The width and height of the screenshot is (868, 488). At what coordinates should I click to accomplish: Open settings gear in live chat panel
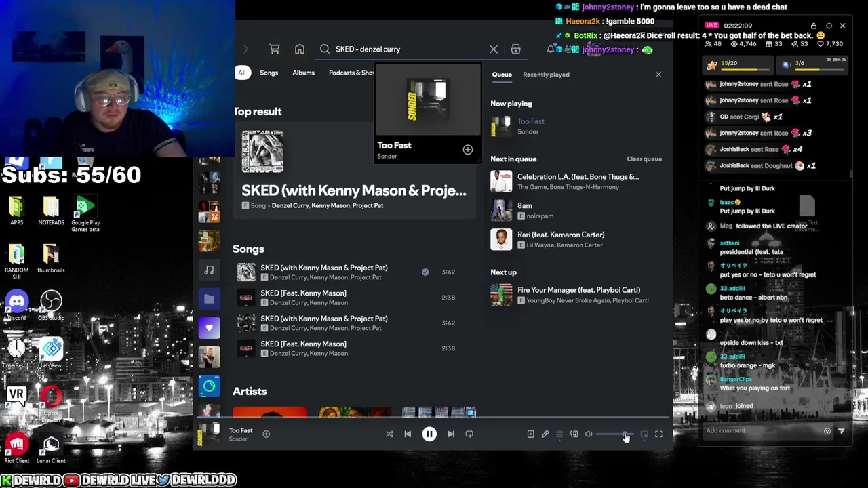[x=829, y=26]
